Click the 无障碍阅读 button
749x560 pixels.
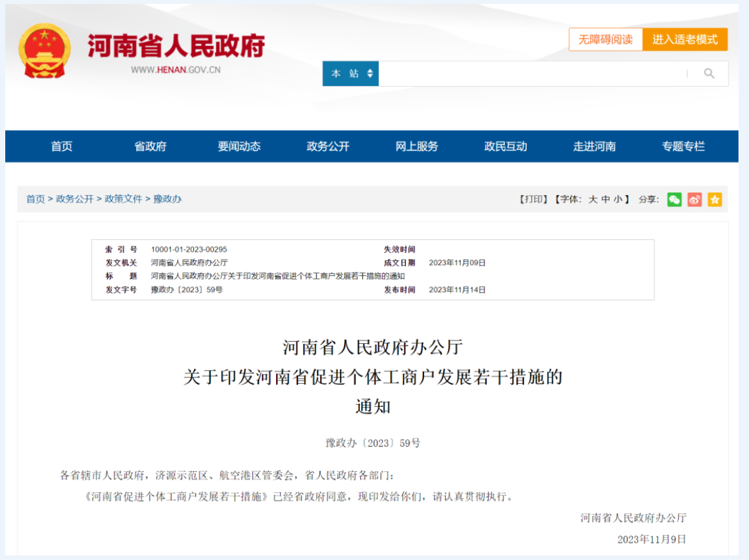tap(605, 39)
